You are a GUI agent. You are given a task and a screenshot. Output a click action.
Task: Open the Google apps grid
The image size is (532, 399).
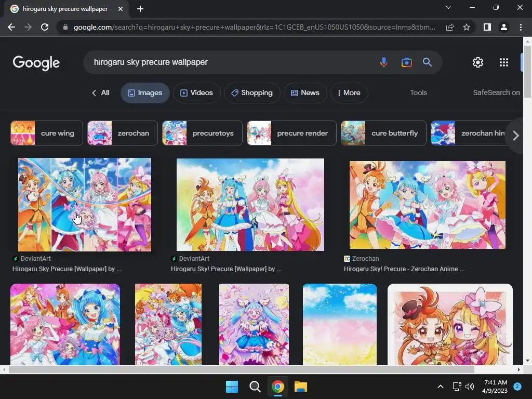[x=504, y=62]
